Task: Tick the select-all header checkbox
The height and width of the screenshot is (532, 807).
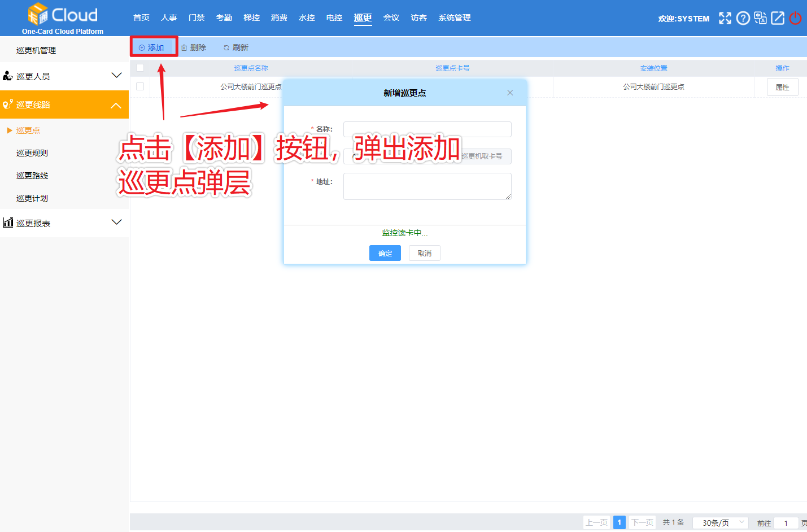Action: point(140,68)
